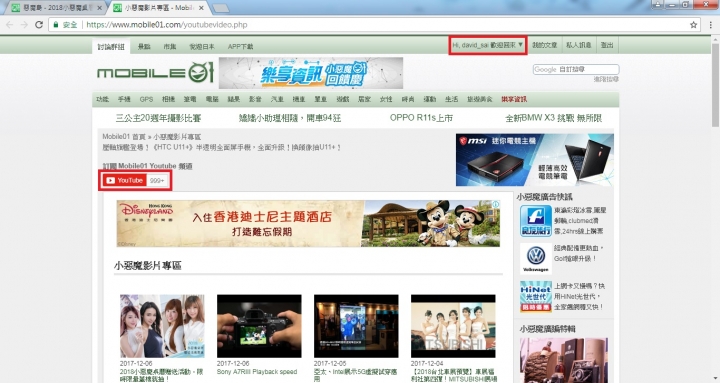Open the 2017-12-05 Intel 5G video thumbnail
This screenshot has height=383, width=720.
pyautogui.click(x=356, y=326)
